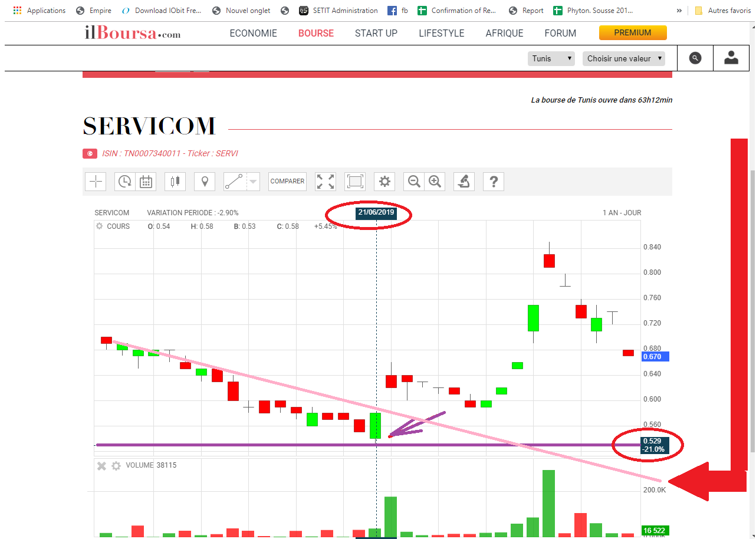Viewport: 756px width, 539px height.
Task: Open the time period clock tool
Action: (x=124, y=181)
